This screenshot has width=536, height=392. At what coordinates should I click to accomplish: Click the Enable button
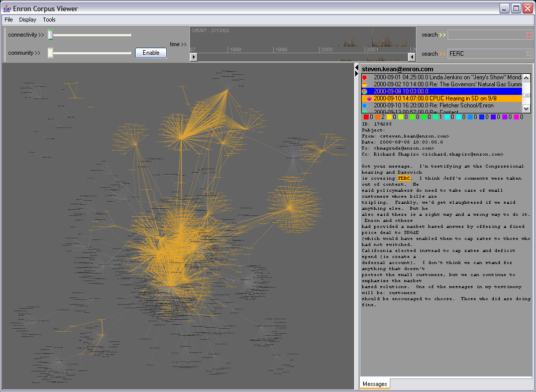(x=151, y=53)
